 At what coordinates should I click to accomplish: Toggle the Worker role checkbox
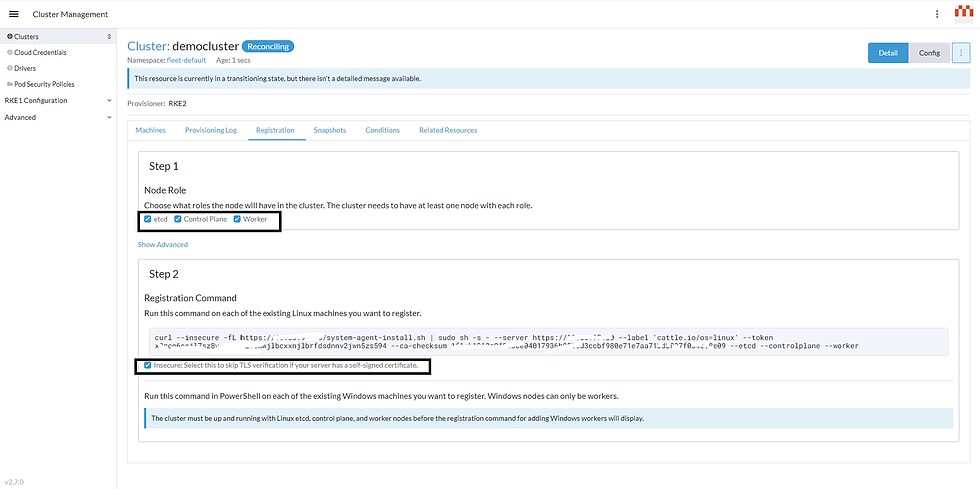pyautogui.click(x=237, y=219)
